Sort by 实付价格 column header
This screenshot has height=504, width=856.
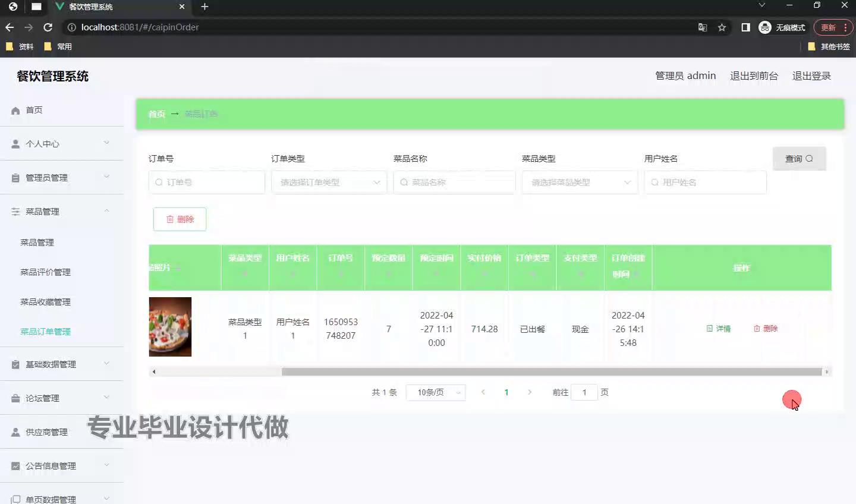[484, 267]
